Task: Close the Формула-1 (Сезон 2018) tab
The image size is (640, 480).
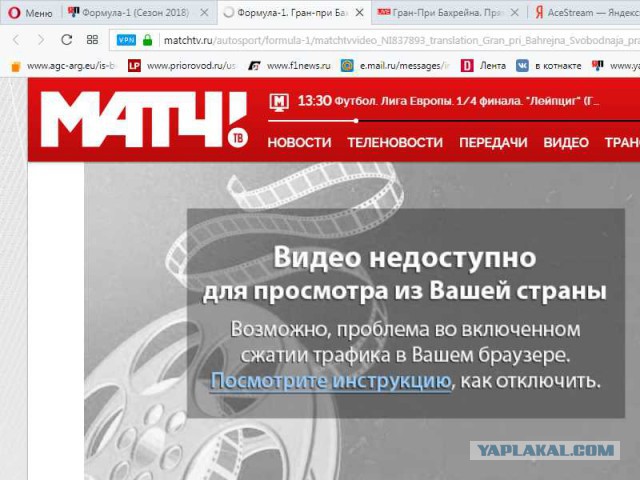Action: 204,13
